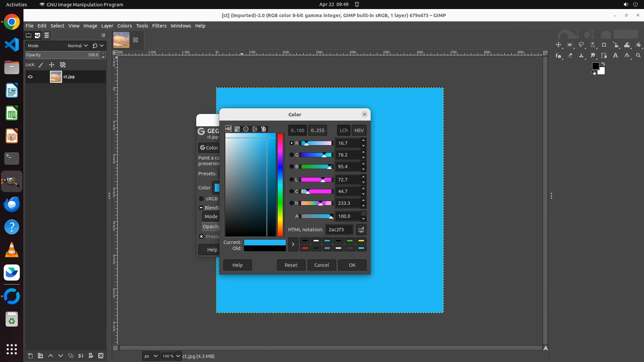The height and width of the screenshot is (362, 644).
Task: Hide the ct.jpg layer with eye icon
Action: point(30,77)
